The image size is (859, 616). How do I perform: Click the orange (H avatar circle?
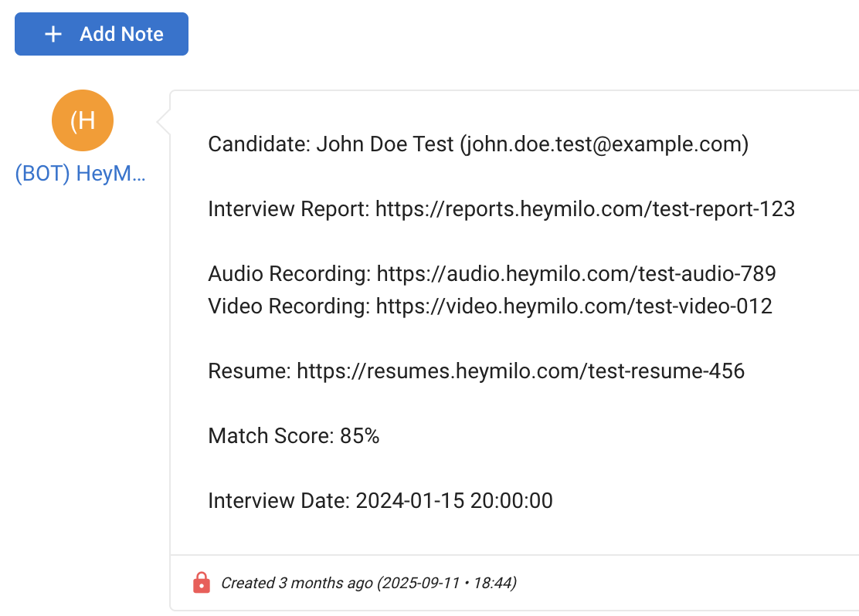pyautogui.click(x=83, y=121)
